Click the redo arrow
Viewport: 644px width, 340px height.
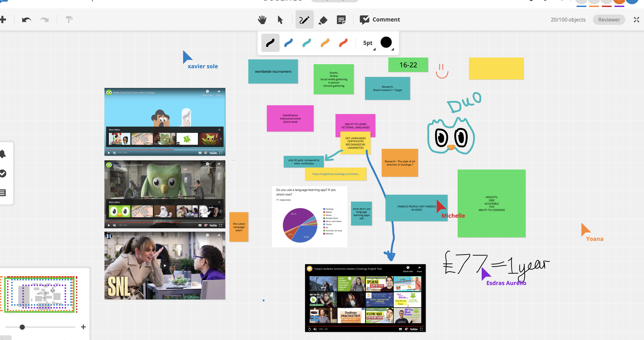click(x=44, y=20)
